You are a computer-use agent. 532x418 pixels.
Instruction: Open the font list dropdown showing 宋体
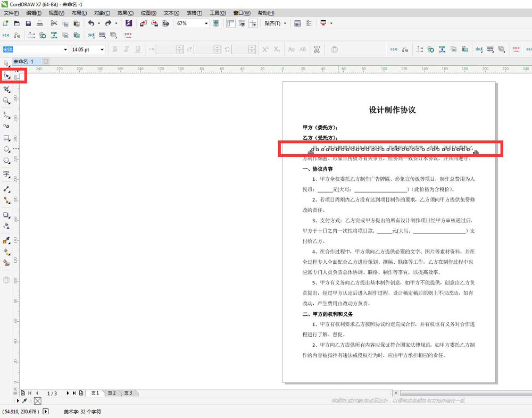pyautogui.click(x=66, y=49)
